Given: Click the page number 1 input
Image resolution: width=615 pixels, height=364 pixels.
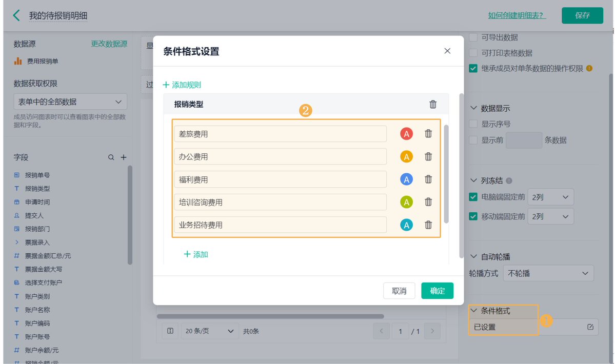Looking at the screenshot, I should pyautogui.click(x=400, y=332).
